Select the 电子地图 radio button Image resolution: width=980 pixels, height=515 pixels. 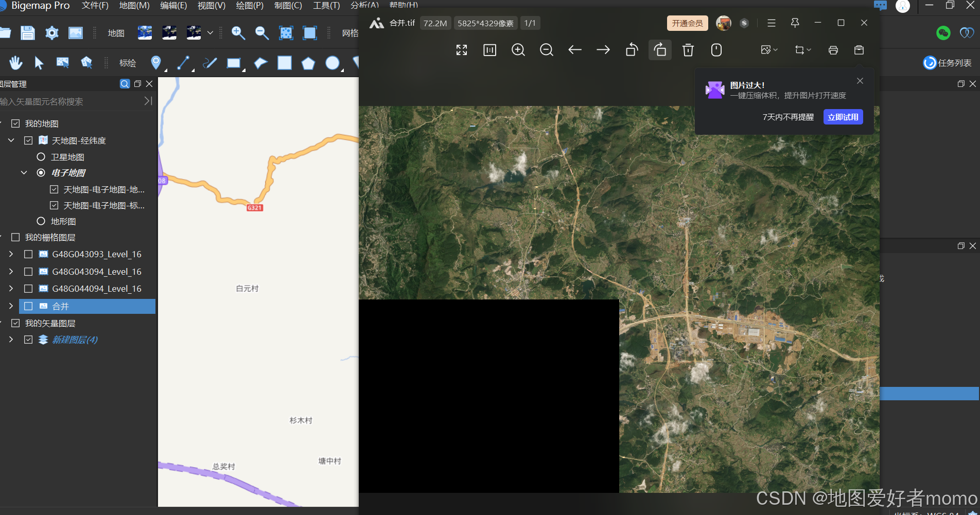tap(41, 173)
